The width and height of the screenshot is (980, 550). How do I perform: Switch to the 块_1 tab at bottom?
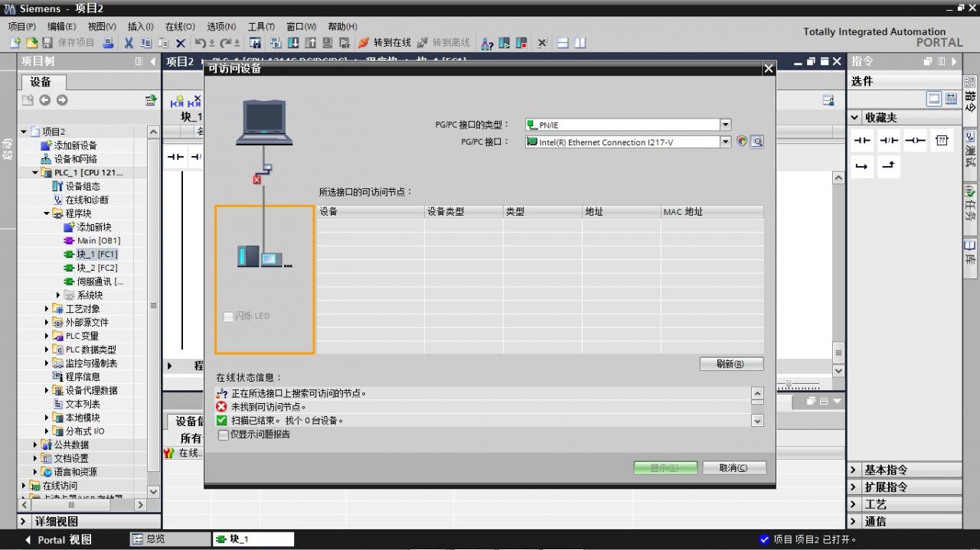click(253, 539)
